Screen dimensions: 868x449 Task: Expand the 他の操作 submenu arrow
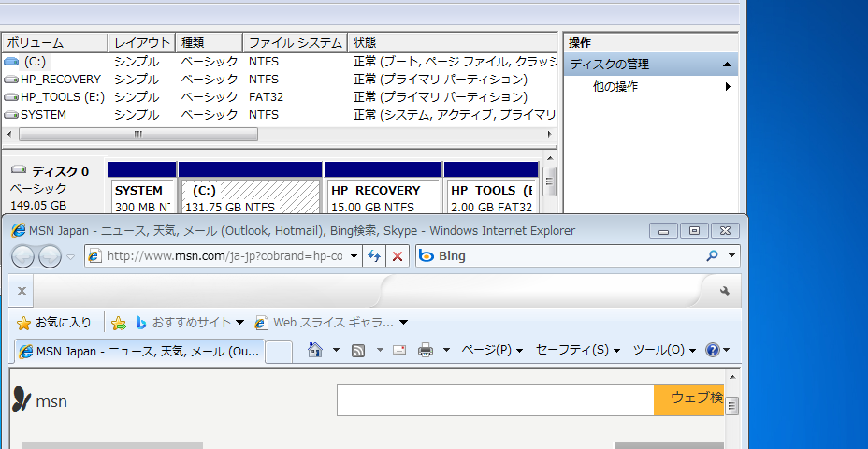(728, 86)
